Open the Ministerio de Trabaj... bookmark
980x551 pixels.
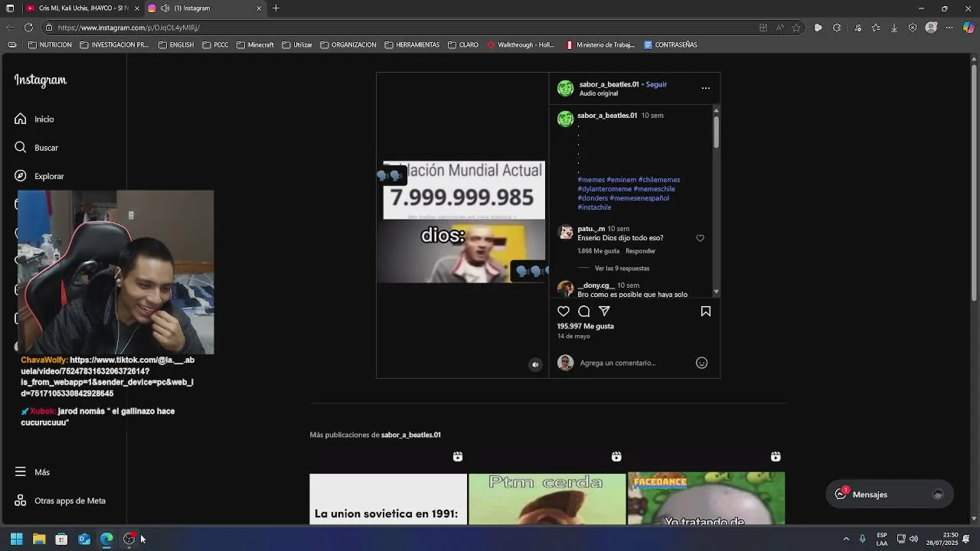[600, 45]
